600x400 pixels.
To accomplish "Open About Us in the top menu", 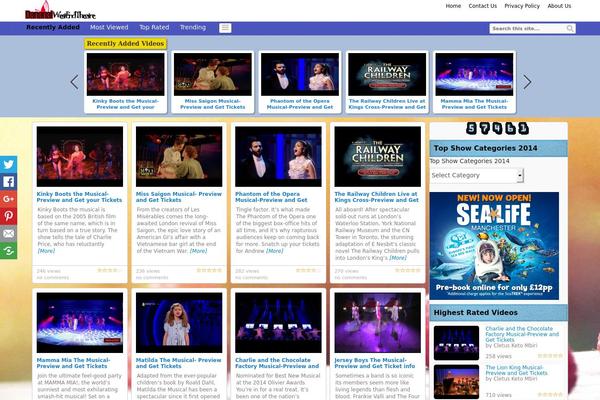I will [559, 6].
